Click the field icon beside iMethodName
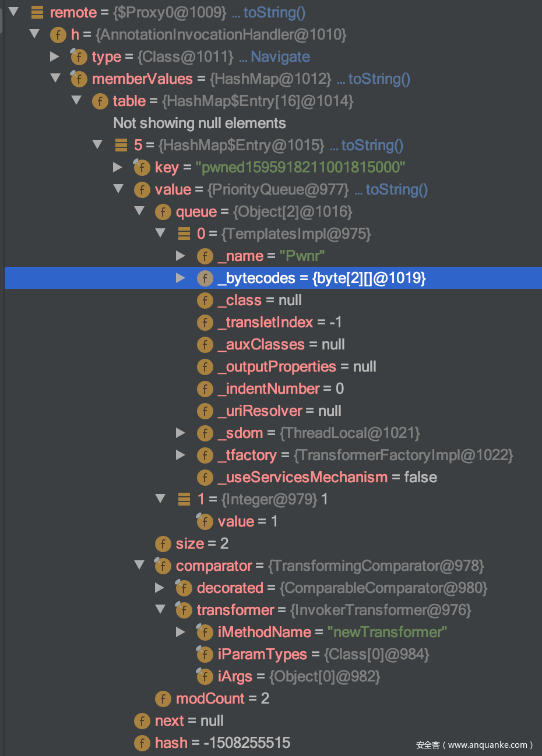Viewport: 542px width, 756px height. coord(205,632)
